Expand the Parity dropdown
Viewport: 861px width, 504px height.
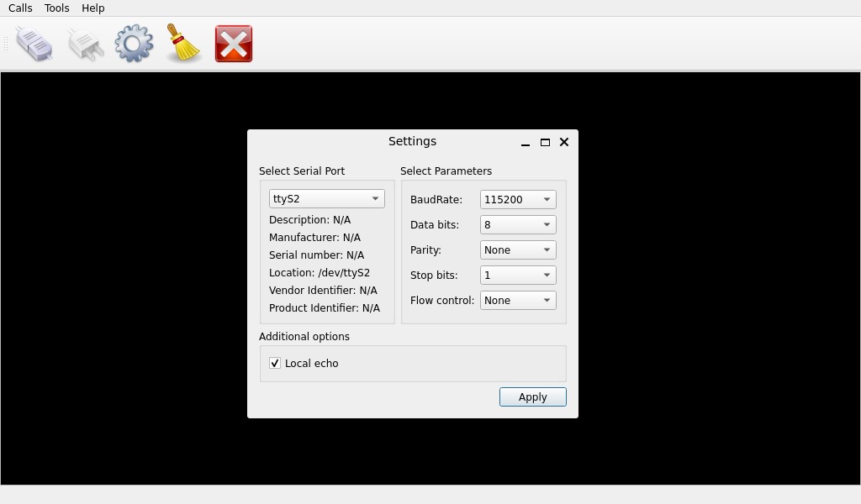coord(518,250)
